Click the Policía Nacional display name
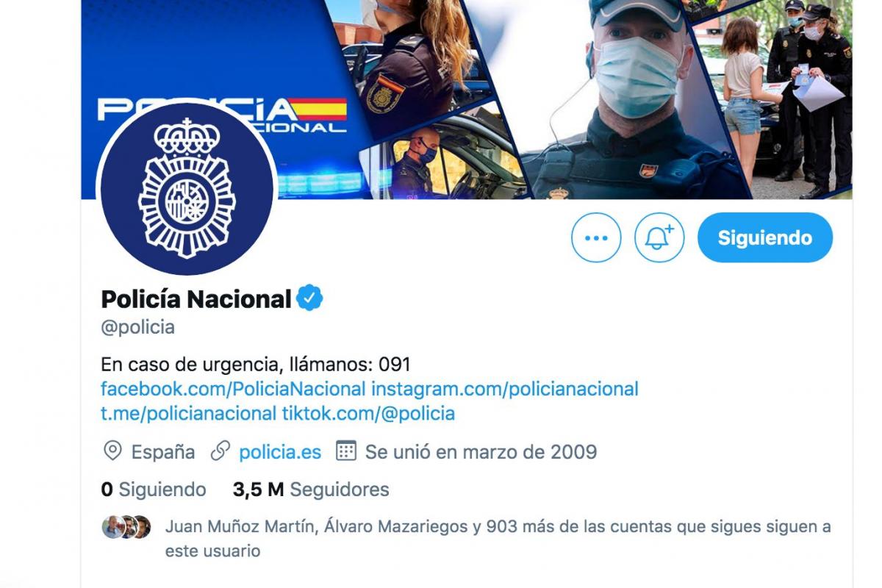 196,299
